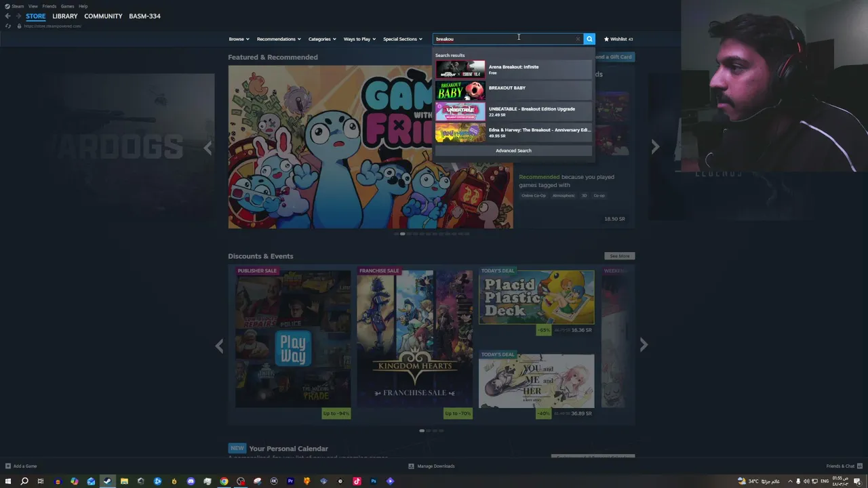Click the Arena Breakout: Infinite thumbnail
This screenshot has width=868, height=488.
(x=460, y=69)
